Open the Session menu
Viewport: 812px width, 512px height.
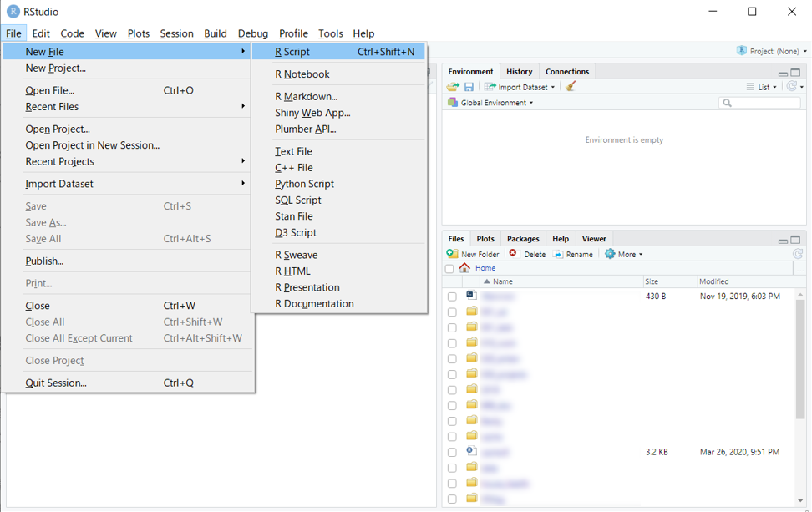pyautogui.click(x=176, y=33)
